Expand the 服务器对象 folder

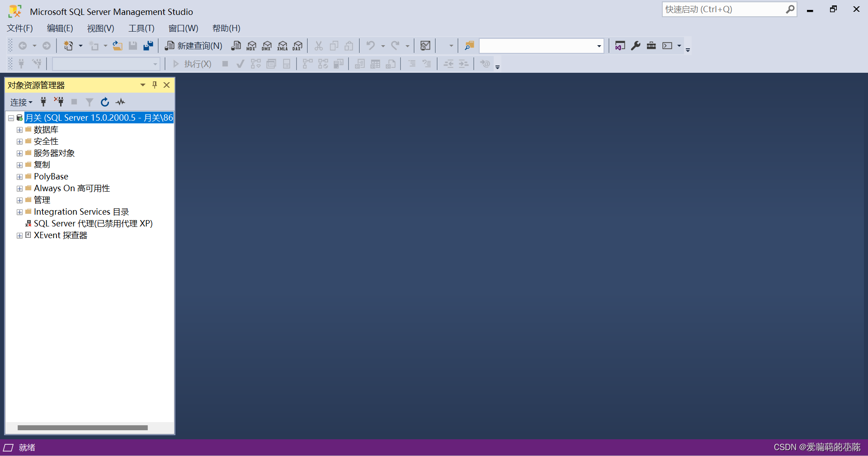(x=19, y=153)
